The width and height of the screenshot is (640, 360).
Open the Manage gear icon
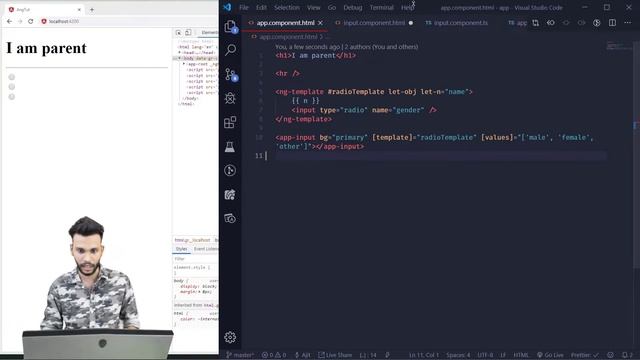pos(230,337)
